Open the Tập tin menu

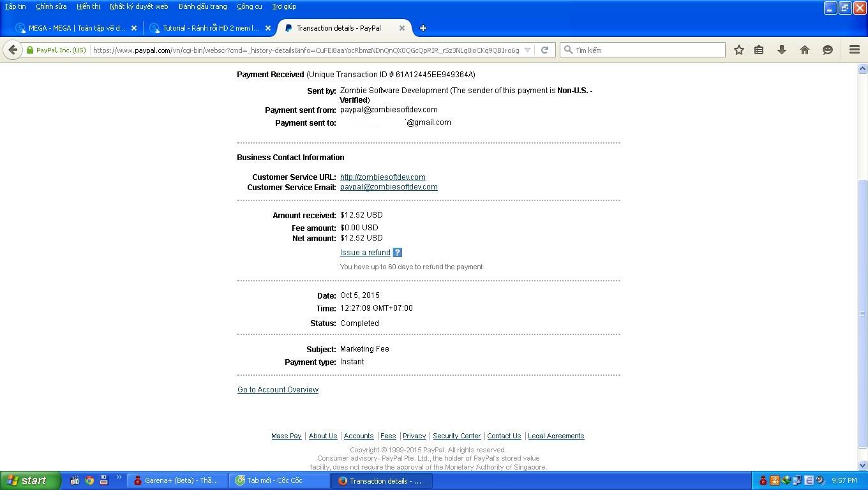point(15,6)
